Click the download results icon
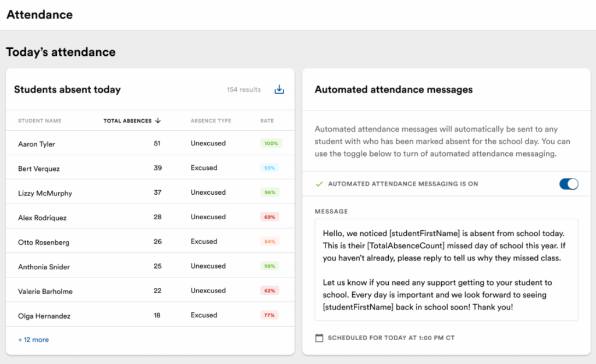596x364 pixels. (279, 90)
